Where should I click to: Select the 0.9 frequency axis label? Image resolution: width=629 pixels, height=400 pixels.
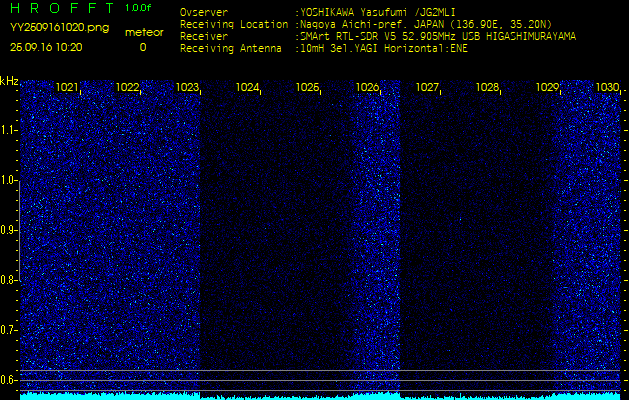pos(8,230)
